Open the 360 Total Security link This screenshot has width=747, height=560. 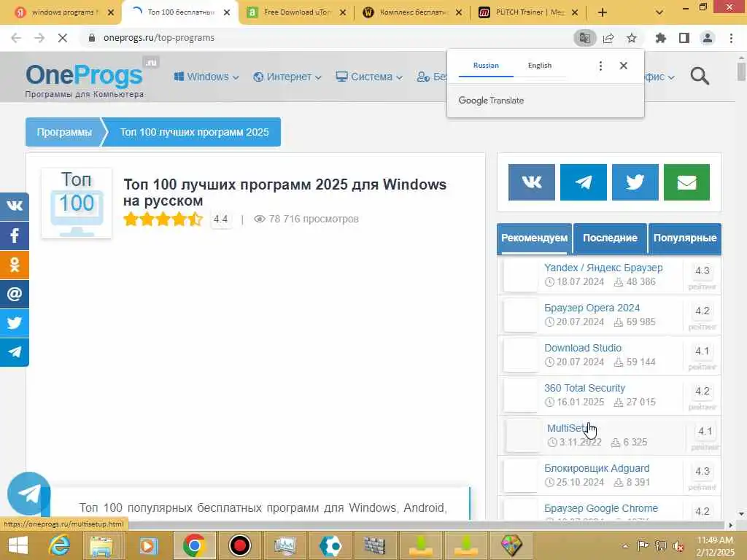pos(584,388)
